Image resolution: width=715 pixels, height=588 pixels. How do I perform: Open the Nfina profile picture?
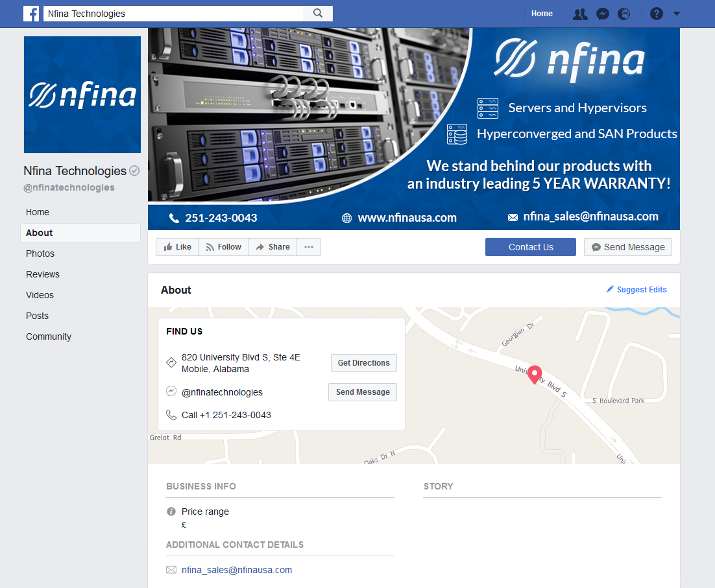(82, 95)
